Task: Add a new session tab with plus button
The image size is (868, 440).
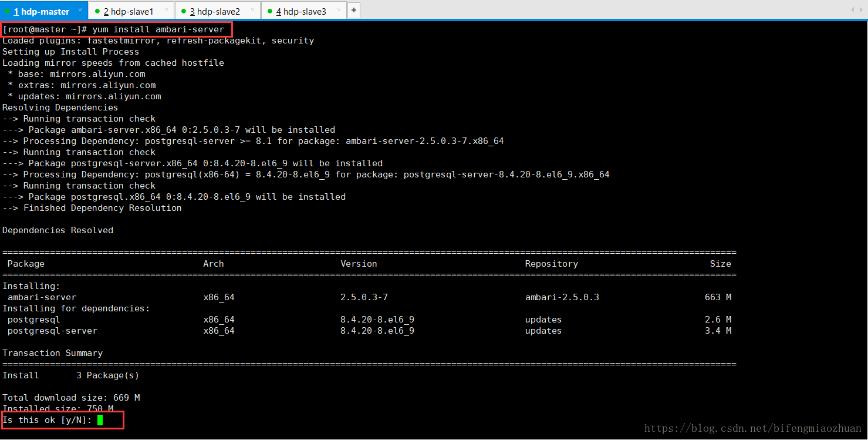Action: point(354,11)
